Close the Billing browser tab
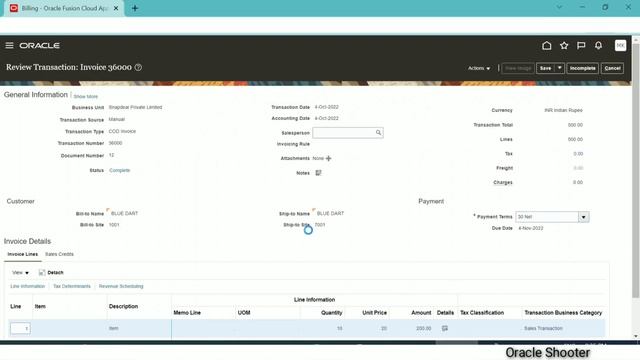Screen dimensions: 640x360 tap(116, 8)
